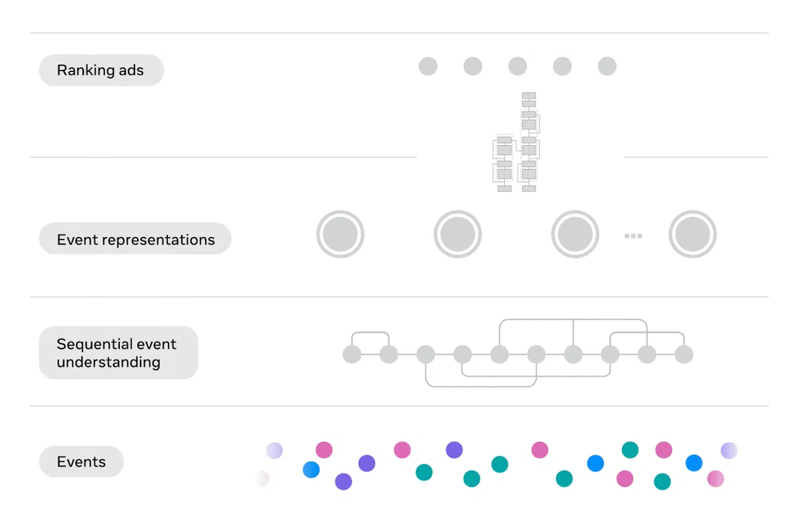Click the lowest purple event dot

pos(344,481)
